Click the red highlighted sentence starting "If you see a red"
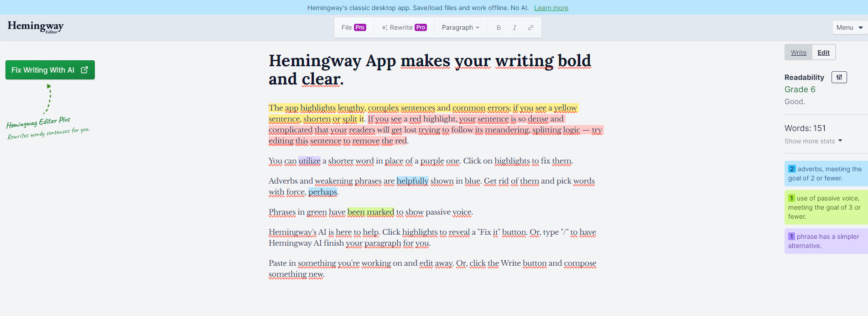Viewport: 868px width, 316px height. (436, 130)
